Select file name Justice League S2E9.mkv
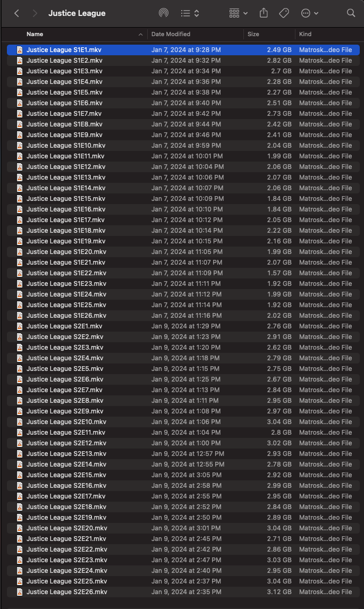364x609 pixels. point(65,411)
